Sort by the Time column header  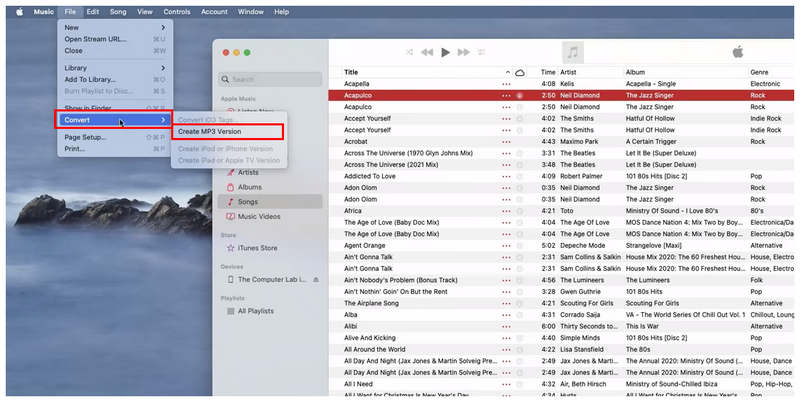(x=548, y=72)
